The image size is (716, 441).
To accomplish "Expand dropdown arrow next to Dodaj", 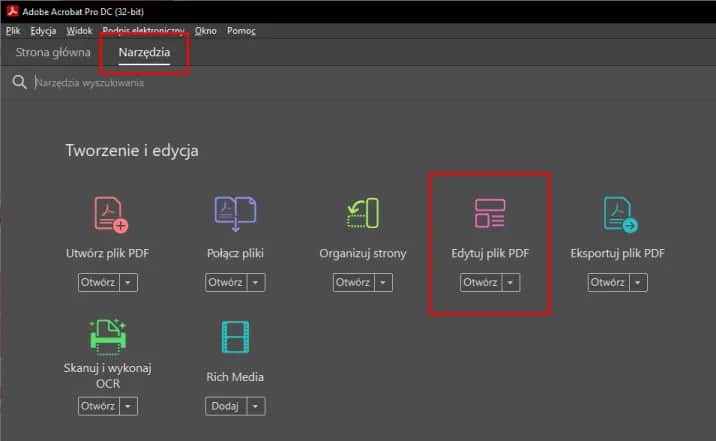I will point(255,407).
